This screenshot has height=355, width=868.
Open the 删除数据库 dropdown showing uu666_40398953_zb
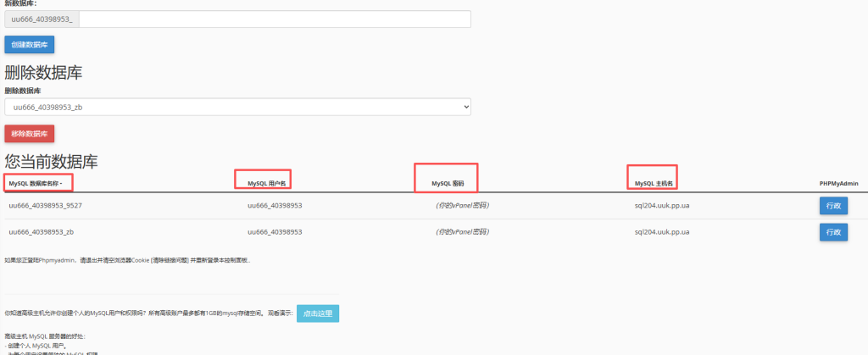pyautogui.click(x=237, y=108)
